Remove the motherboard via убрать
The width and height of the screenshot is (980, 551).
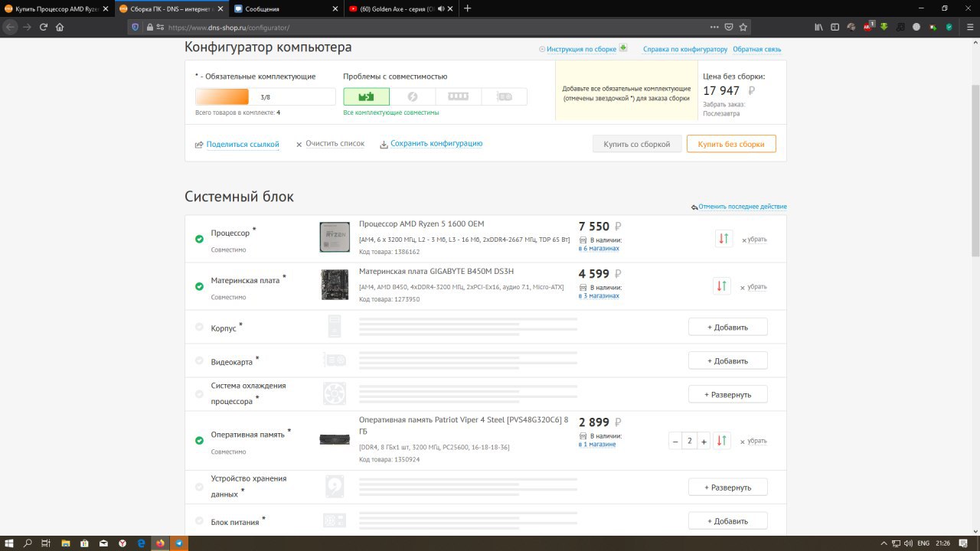(754, 287)
